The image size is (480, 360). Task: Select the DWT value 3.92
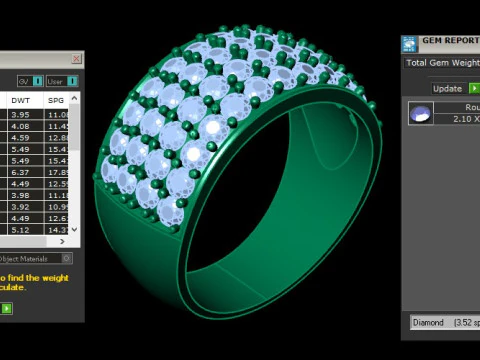tap(20, 207)
